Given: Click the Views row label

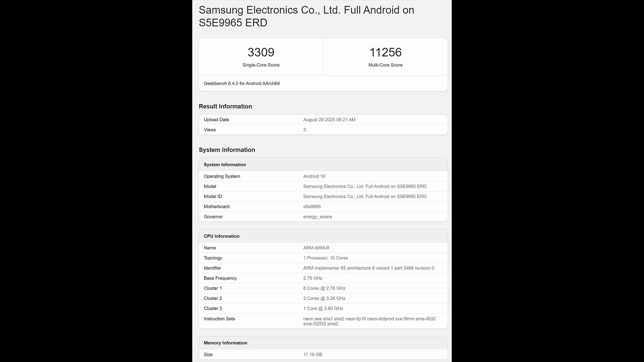Looking at the screenshot, I should 210,130.
